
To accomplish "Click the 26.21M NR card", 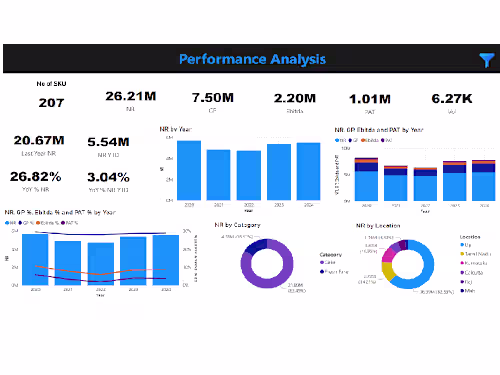I will [131, 100].
